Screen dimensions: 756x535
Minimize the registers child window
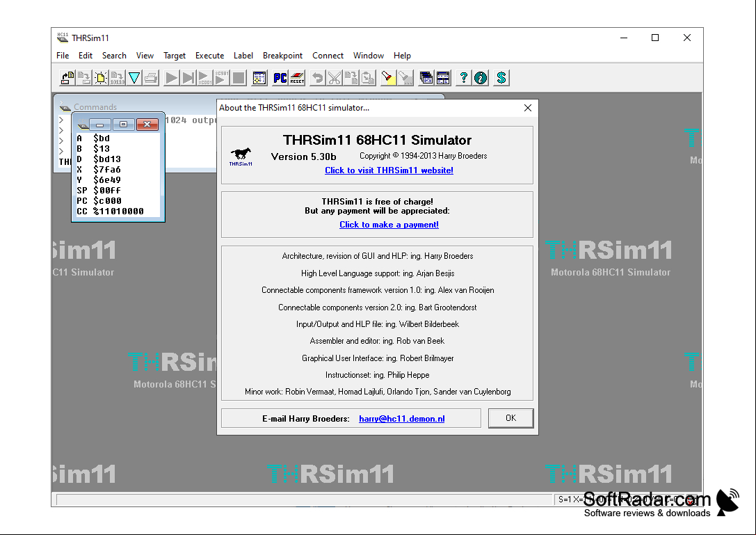[x=100, y=125]
